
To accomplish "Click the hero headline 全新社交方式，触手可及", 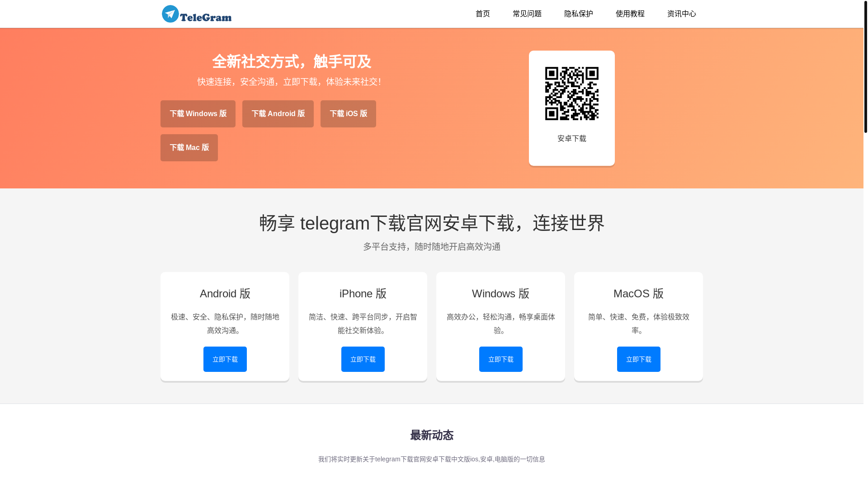I will (x=292, y=62).
